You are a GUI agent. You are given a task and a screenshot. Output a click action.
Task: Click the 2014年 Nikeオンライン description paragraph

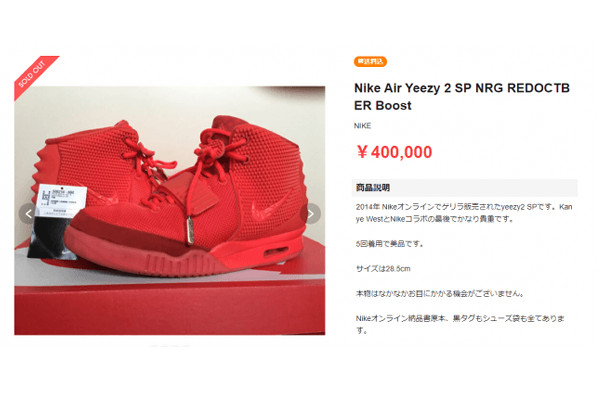[x=464, y=213]
